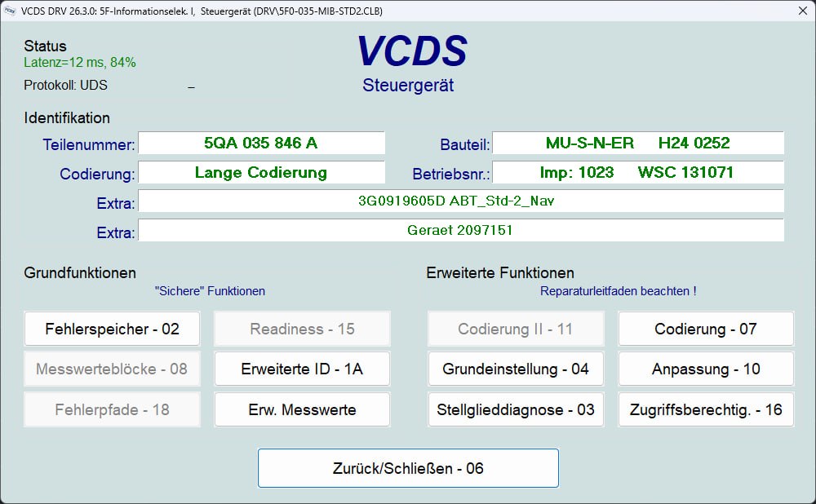Click the window title VCDS DRV 26.3.0 text

(x=202, y=11)
